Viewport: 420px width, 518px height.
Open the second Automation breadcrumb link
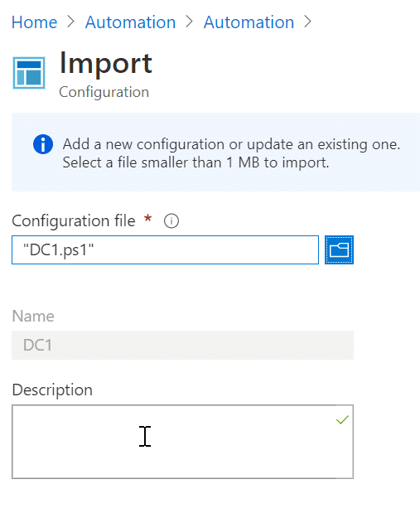(249, 22)
